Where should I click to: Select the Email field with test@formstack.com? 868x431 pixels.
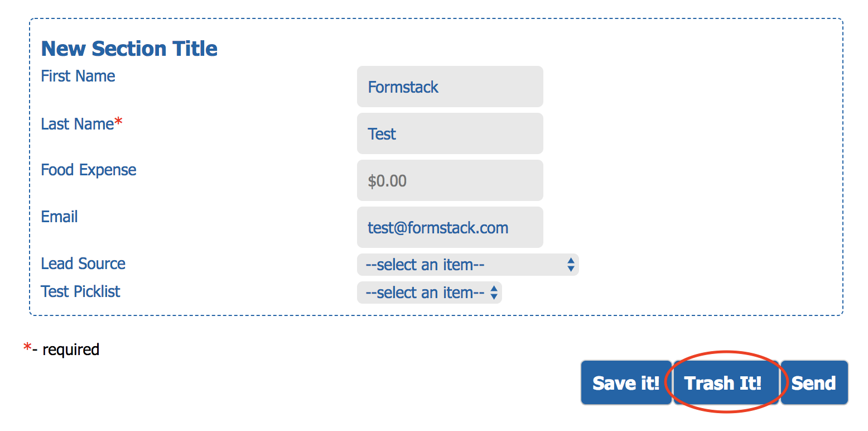coord(450,227)
